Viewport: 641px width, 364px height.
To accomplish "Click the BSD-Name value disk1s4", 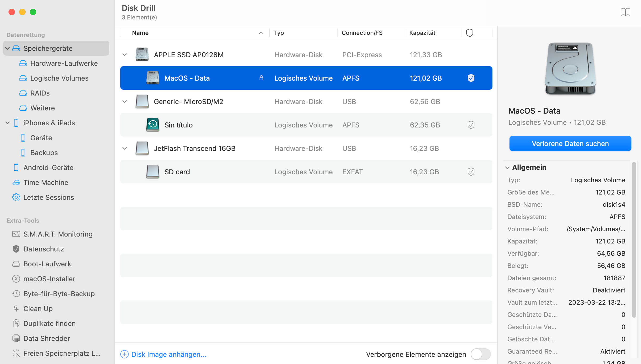I will pyautogui.click(x=614, y=205).
